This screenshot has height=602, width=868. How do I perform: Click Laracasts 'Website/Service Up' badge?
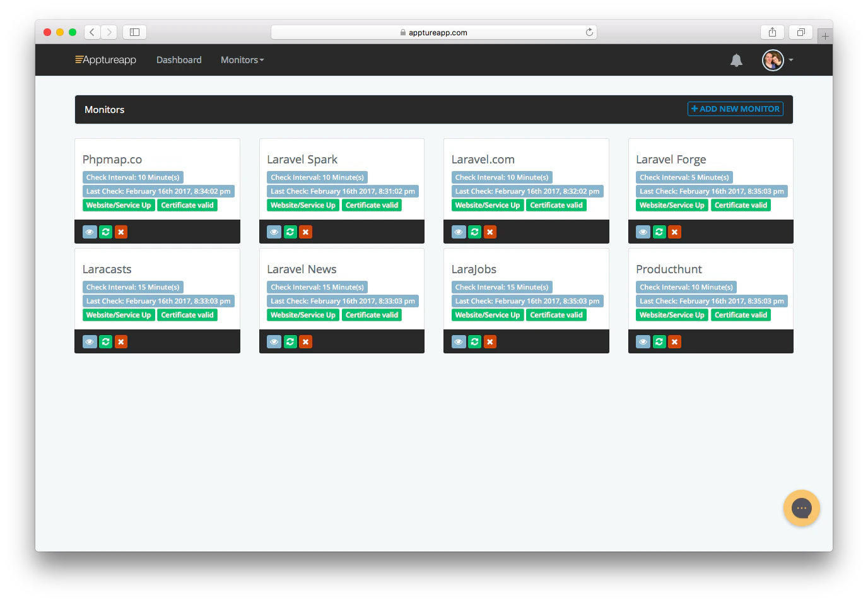[x=119, y=315]
